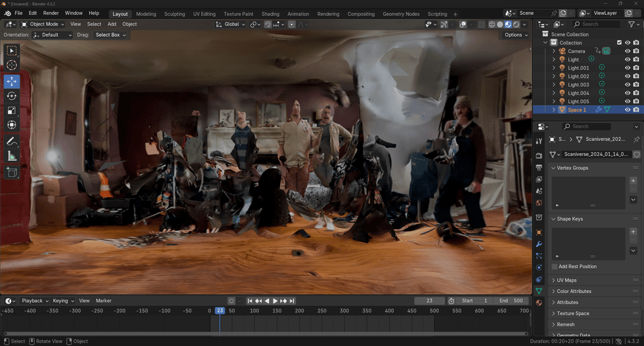Switch to wireframe viewport shading
644x346 pixels.
click(492, 24)
